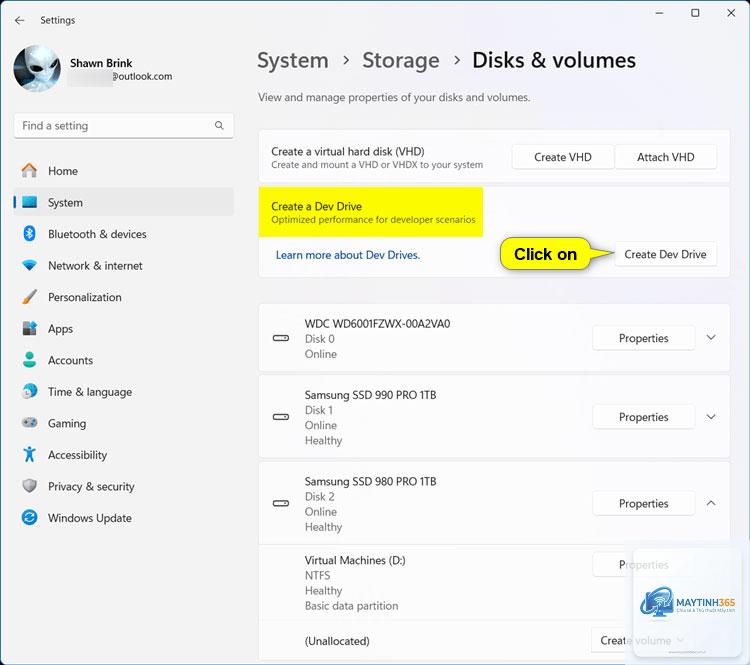Click the Personalization paintbrush icon
Screen dimensions: 750x665
coord(29,297)
